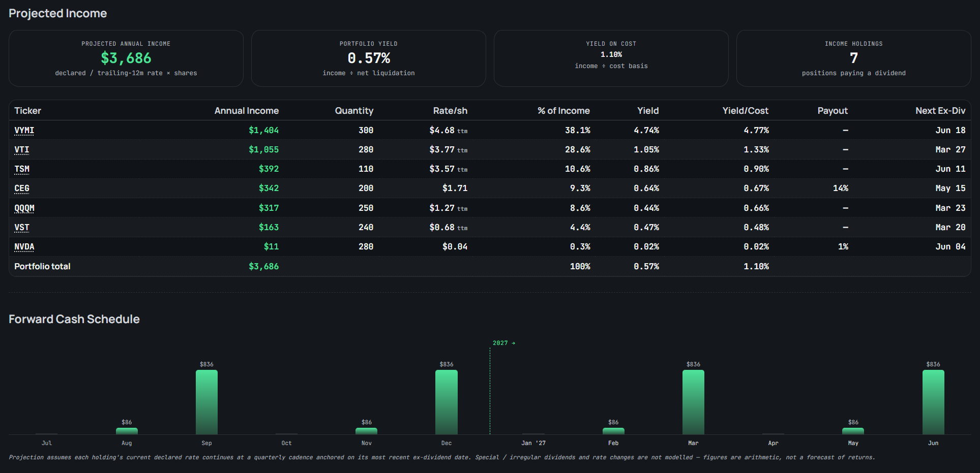Click the Forward Cash Schedule heading
The height and width of the screenshot is (473, 980).
click(74, 319)
